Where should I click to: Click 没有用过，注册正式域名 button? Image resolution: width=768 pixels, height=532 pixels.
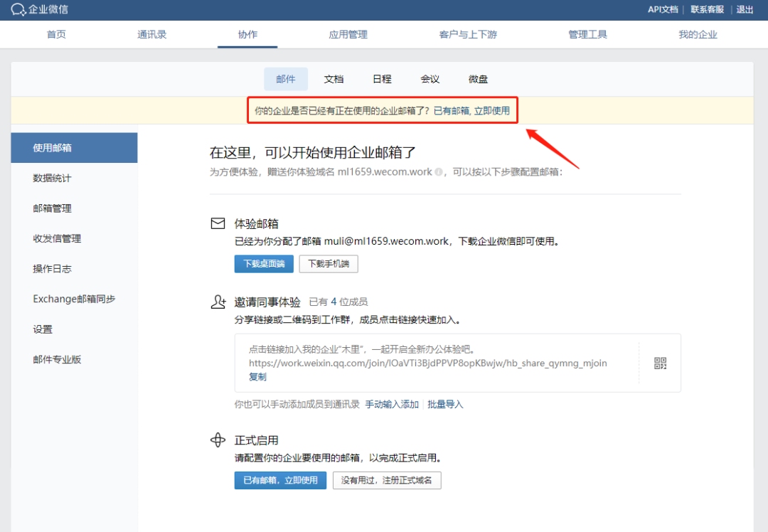(387, 480)
